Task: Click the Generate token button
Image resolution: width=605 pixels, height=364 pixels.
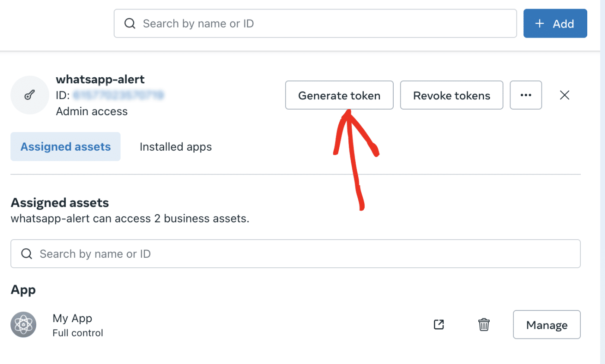Action: (x=339, y=95)
